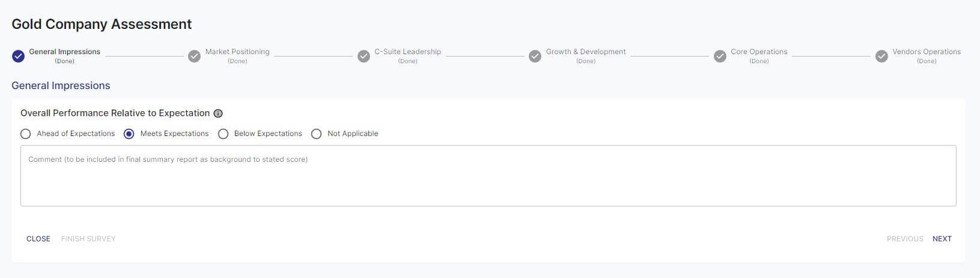
Task: Focus the Comment text area
Action: (488, 176)
